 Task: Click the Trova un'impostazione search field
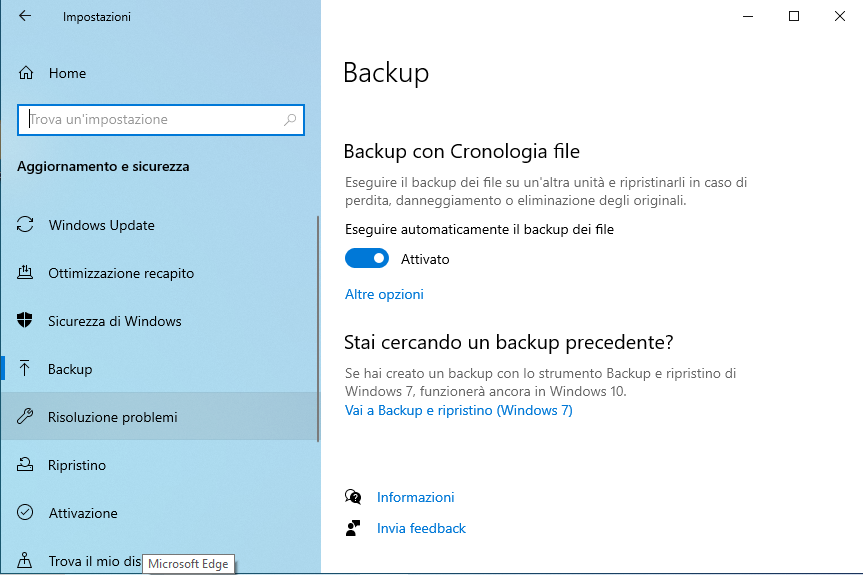(x=150, y=120)
